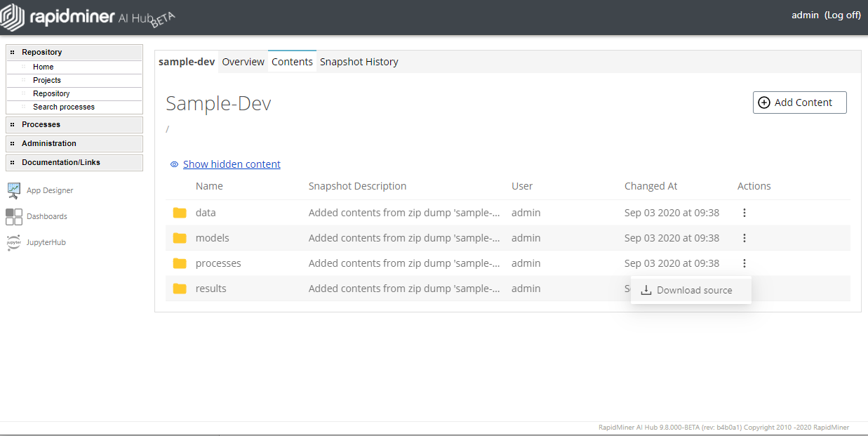Viewport: 868px width, 436px height.
Task: Open the results folder name
Action: [211, 289]
